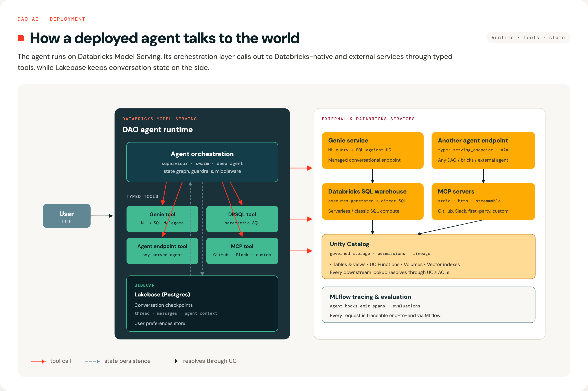Click 'thread · messages · agent context' text
Viewport: 588px width, 391px height.
point(176,313)
